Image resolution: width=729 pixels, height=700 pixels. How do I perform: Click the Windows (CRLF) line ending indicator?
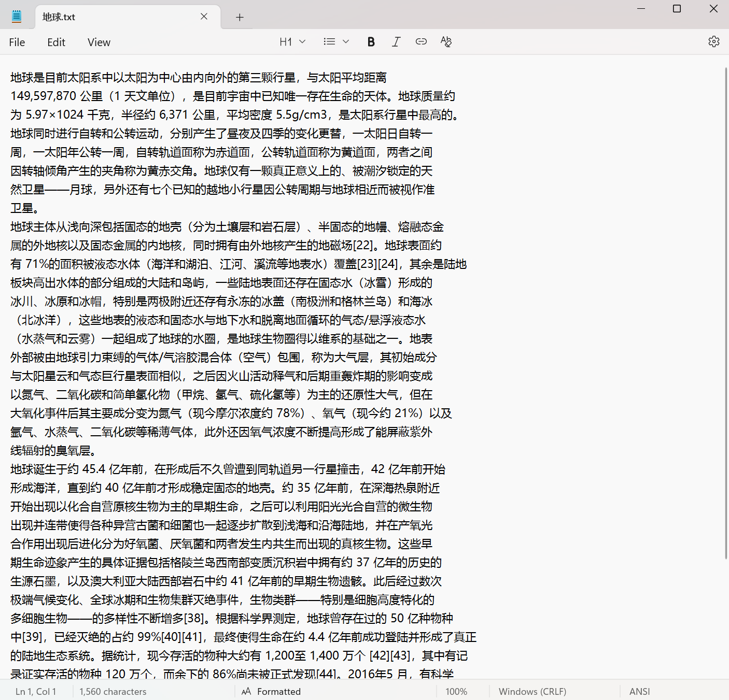coord(532,691)
